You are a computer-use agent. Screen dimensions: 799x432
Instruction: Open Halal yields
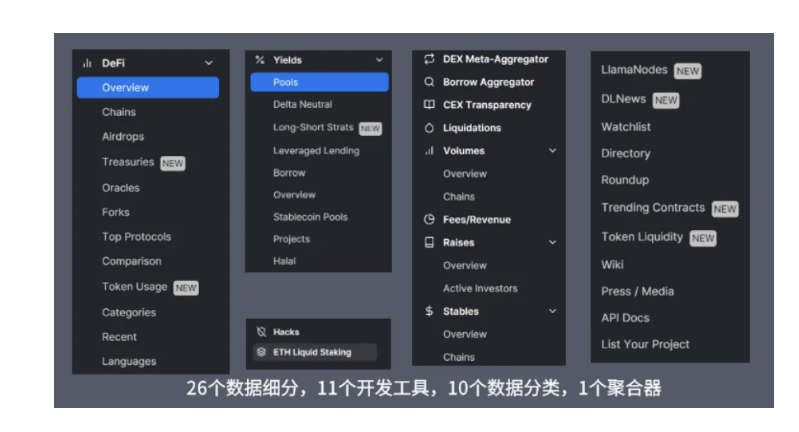click(x=284, y=261)
